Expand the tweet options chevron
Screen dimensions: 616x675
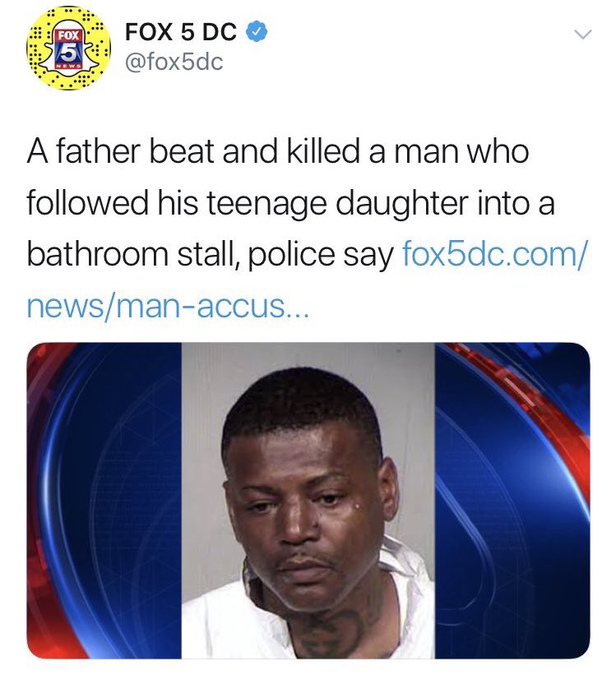coord(583,34)
